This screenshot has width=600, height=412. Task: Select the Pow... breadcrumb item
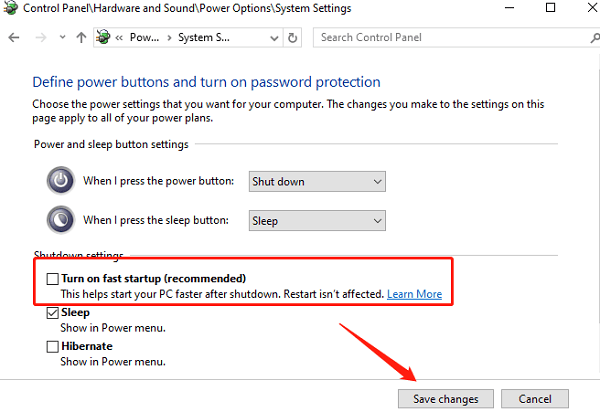pos(144,37)
